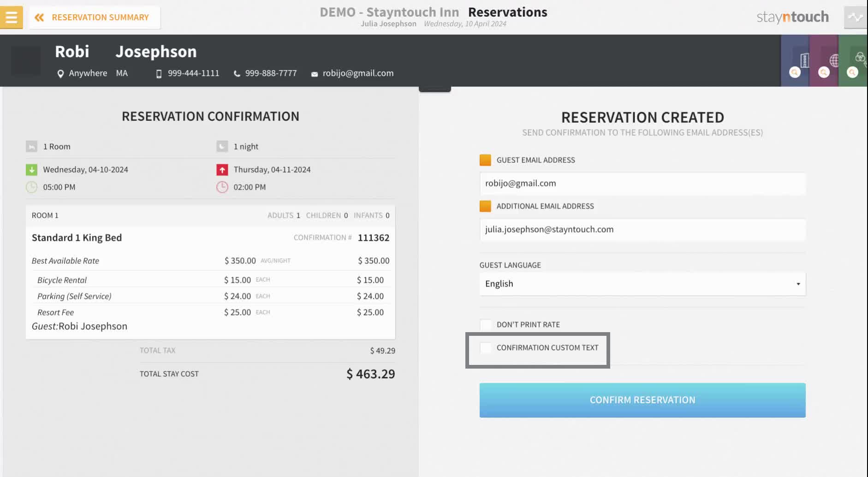Click Guest:Robi Josephson text
Viewport: 868px width, 477px height.
coord(79,326)
